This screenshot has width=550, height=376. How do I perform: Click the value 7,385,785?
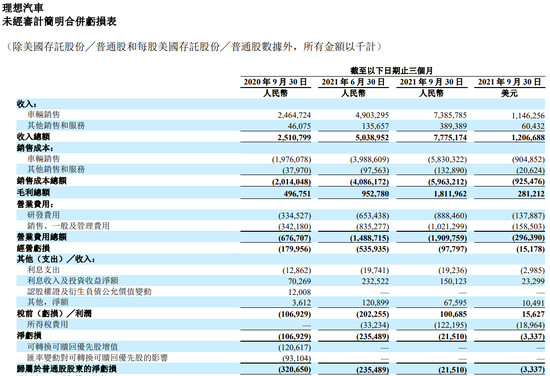pyautogui.click(x=450, y=115)
